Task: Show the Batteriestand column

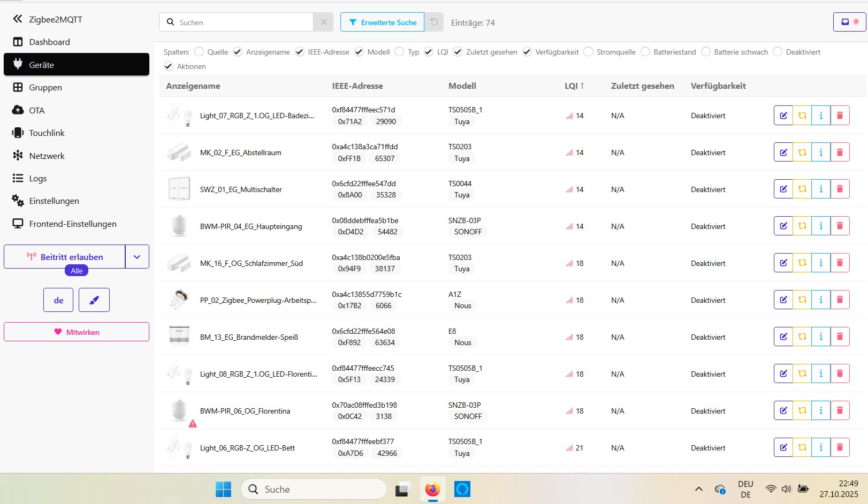Action: click(x=645, y=52)
